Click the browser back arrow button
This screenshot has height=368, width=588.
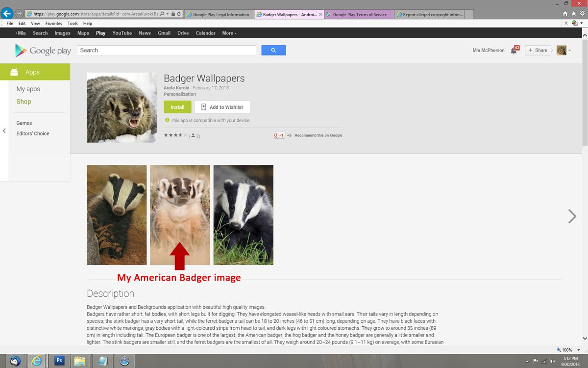tap(7, 13)
